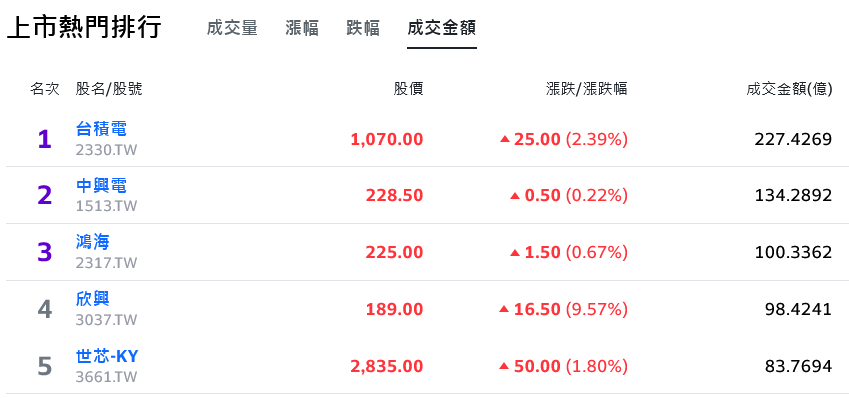This screenshot has height=398, width=849.
Task: Select the 成交金額 tab
Action: (x=442, y=28)
